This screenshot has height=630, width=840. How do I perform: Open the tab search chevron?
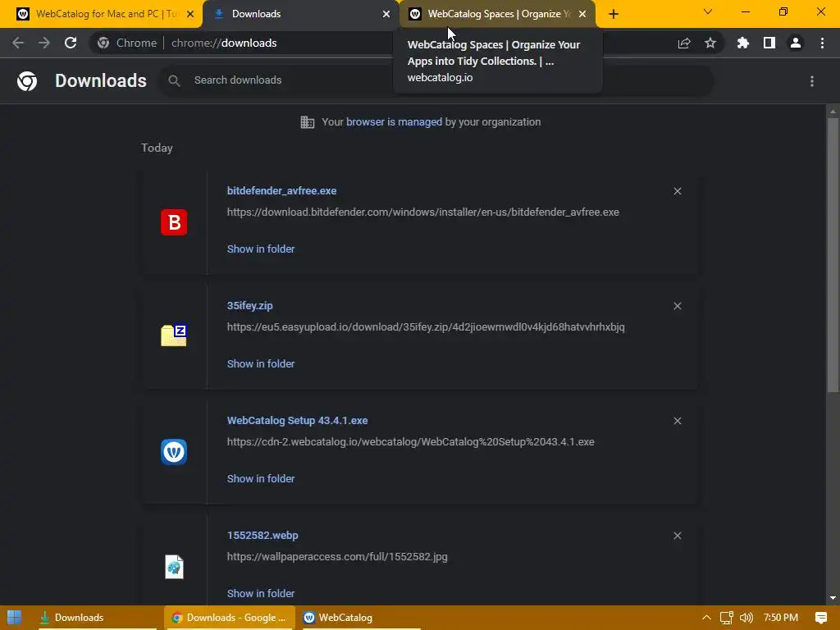tap(708, 11)
